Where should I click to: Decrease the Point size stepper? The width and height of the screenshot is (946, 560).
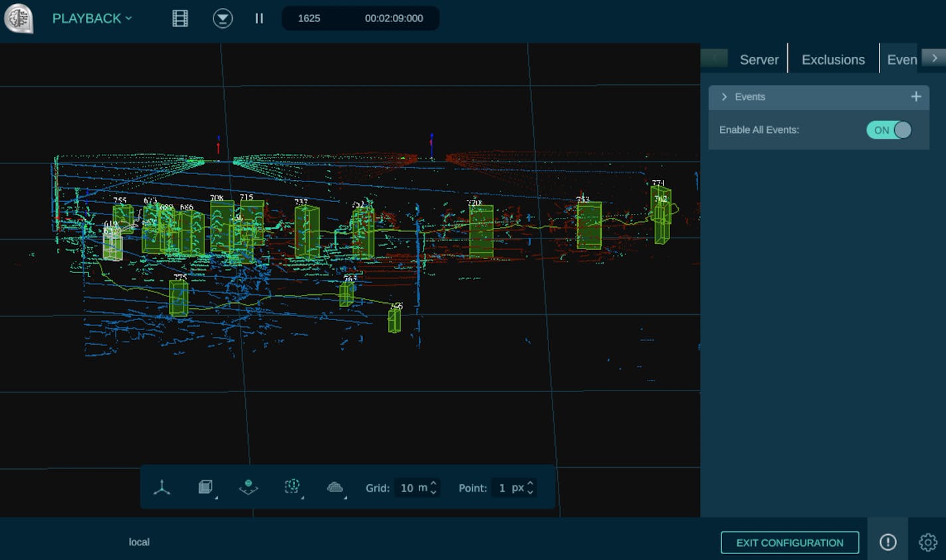point(530,492)
